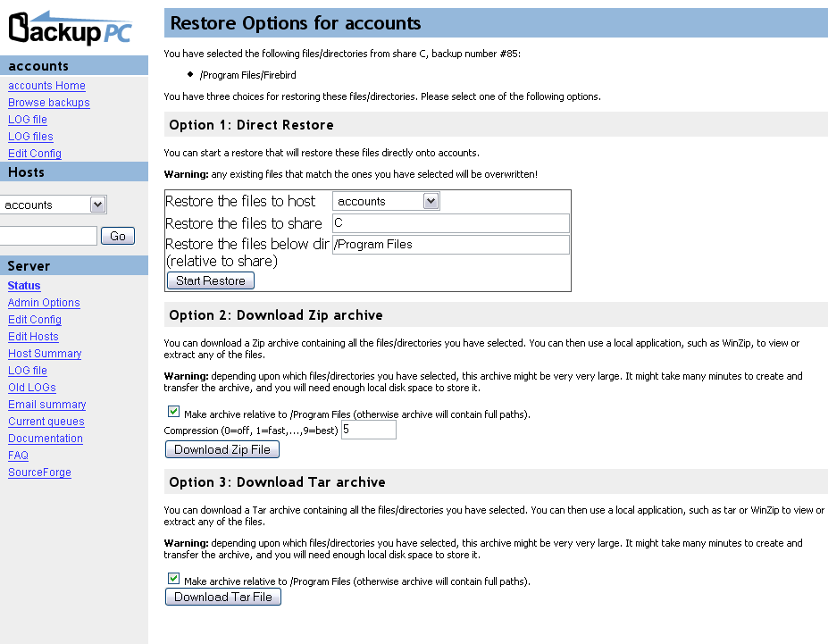This screenshot has width=828, height=644.
Task: Toggle Tar archive relative path checkbox
Action: (x=173, y=578)
